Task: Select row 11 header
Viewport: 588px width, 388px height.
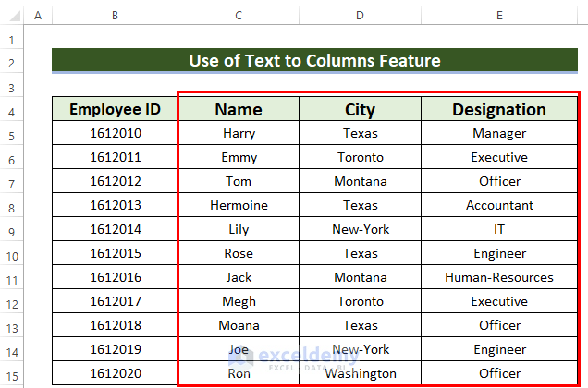Action: [x=11, y=278]
